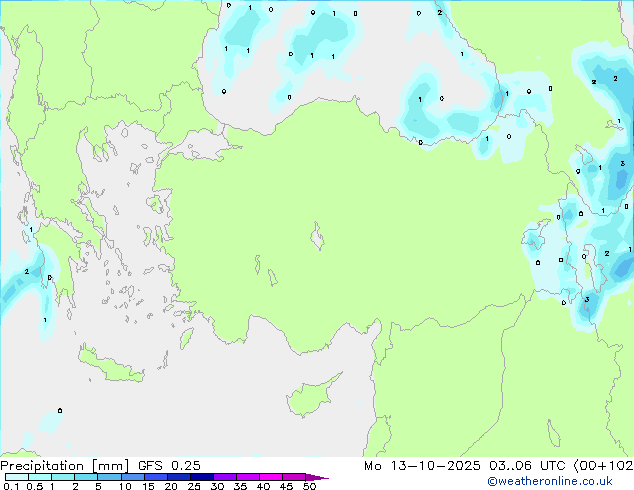
Task: Select the 35–40 mm violet legend swatch
Action: click(x=248, y=477)
